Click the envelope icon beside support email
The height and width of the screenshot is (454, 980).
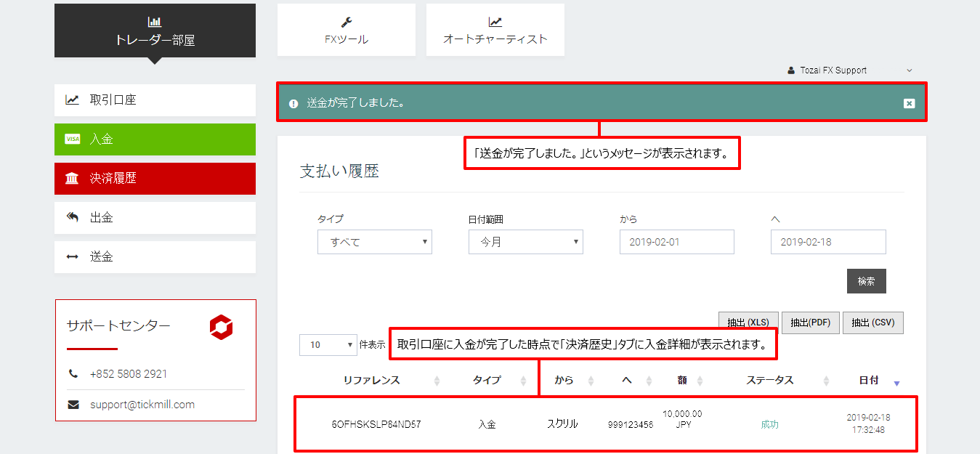tap(73, 405)
